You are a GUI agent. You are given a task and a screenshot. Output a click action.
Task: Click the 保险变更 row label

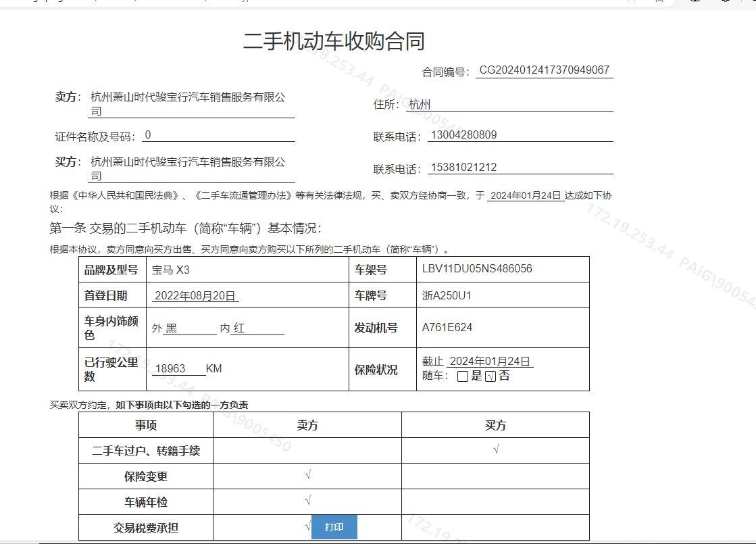click(146, 476)
